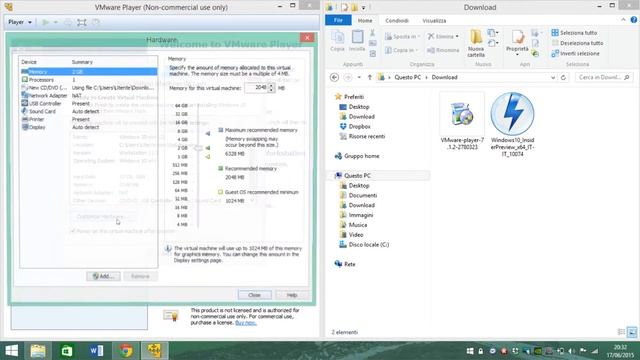Viewport: 640px width, 360px height.
Task: Click the memory spinner arrows
Action: click(x=271, y=88)
